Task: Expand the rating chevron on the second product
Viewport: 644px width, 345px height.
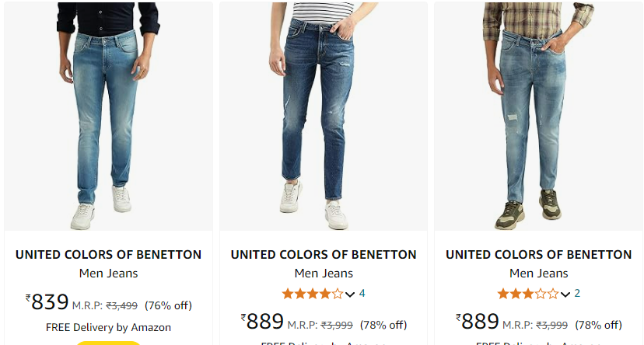Action: click(350, 294)
